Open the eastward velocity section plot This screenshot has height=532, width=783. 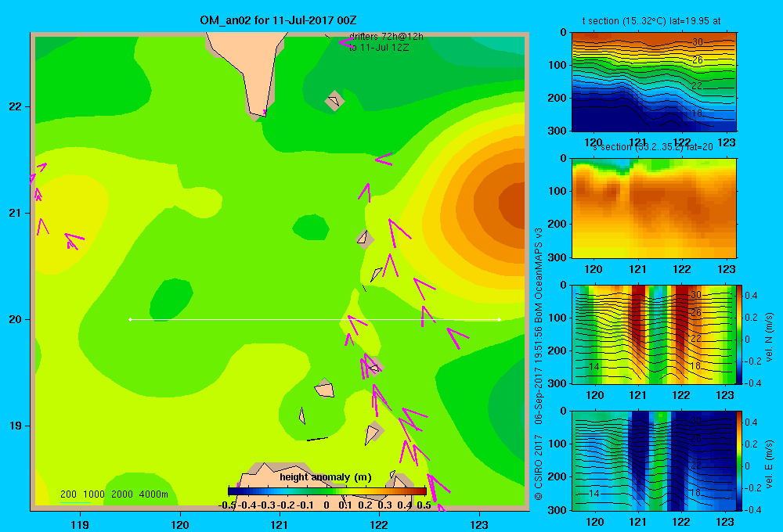click(x=653, y=461)
